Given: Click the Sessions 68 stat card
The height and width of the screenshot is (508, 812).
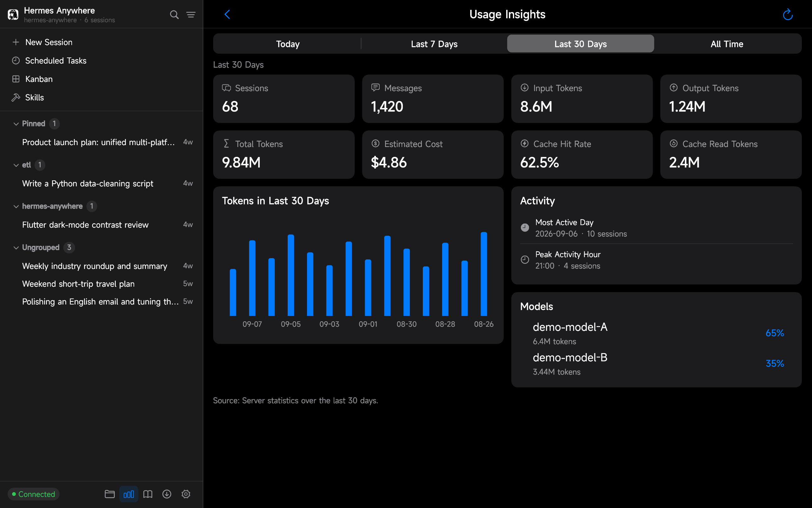Looking at the screenshot, I should tap(284, 99).
